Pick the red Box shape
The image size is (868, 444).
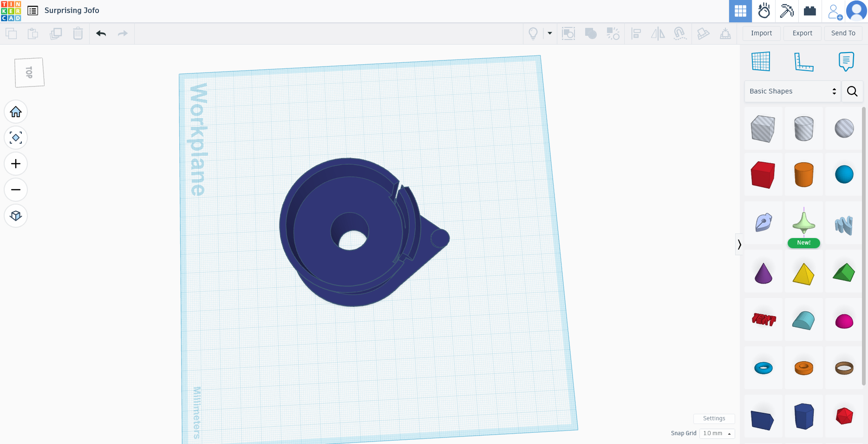763,175
